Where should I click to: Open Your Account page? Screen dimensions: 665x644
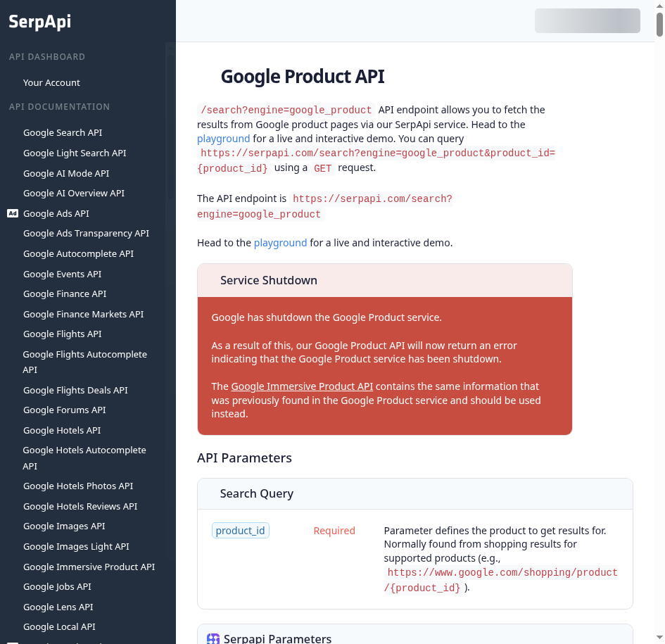point(51,83)
